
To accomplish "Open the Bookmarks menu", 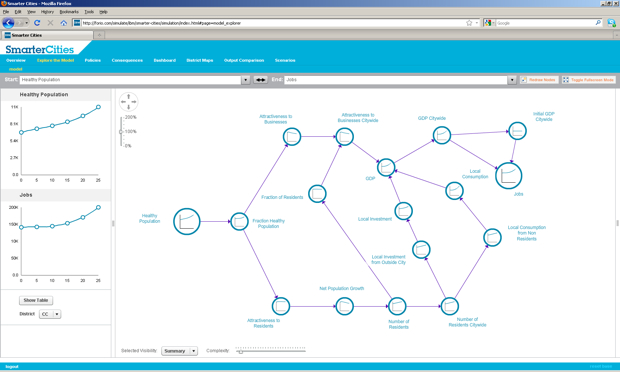I will tap(69, 12).
